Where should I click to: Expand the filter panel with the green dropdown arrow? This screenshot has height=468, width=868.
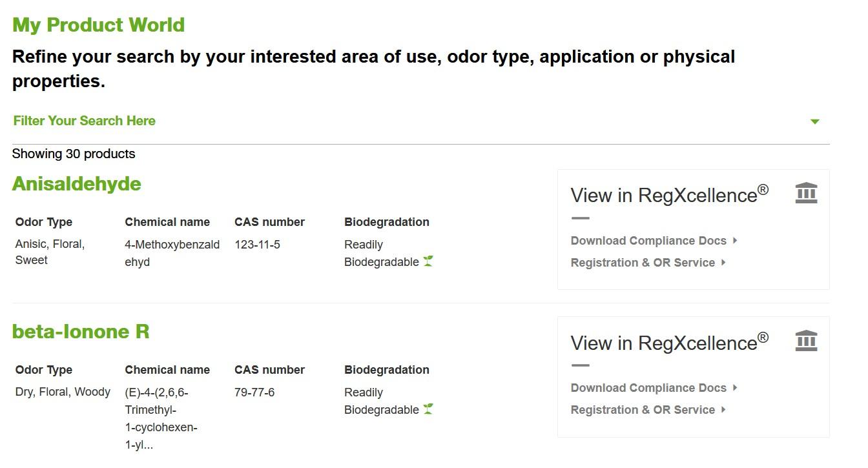[x=815, y=121]
